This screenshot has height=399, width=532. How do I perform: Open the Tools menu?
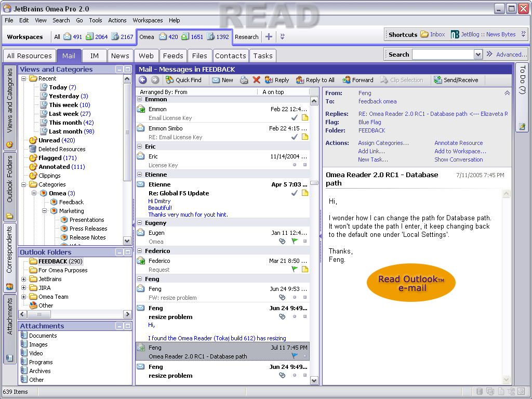tap(96, 20)
